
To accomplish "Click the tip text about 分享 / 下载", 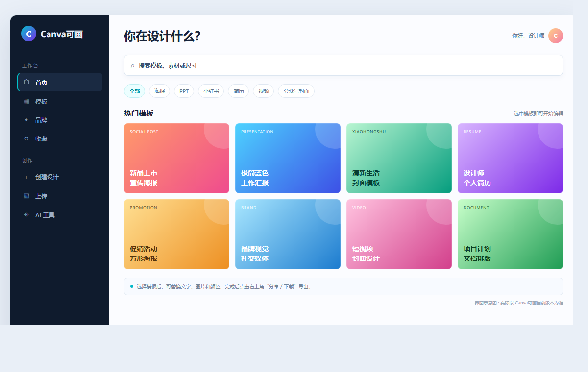I will click(224, 287).
